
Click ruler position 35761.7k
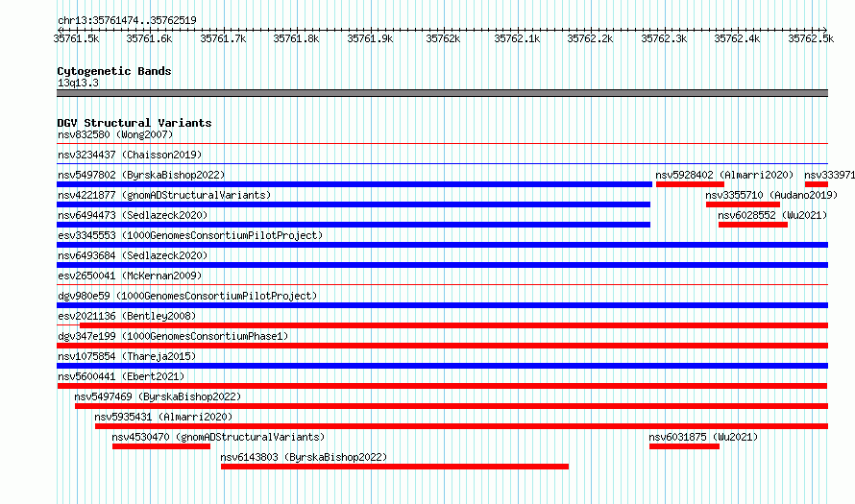tap(223, 38)
